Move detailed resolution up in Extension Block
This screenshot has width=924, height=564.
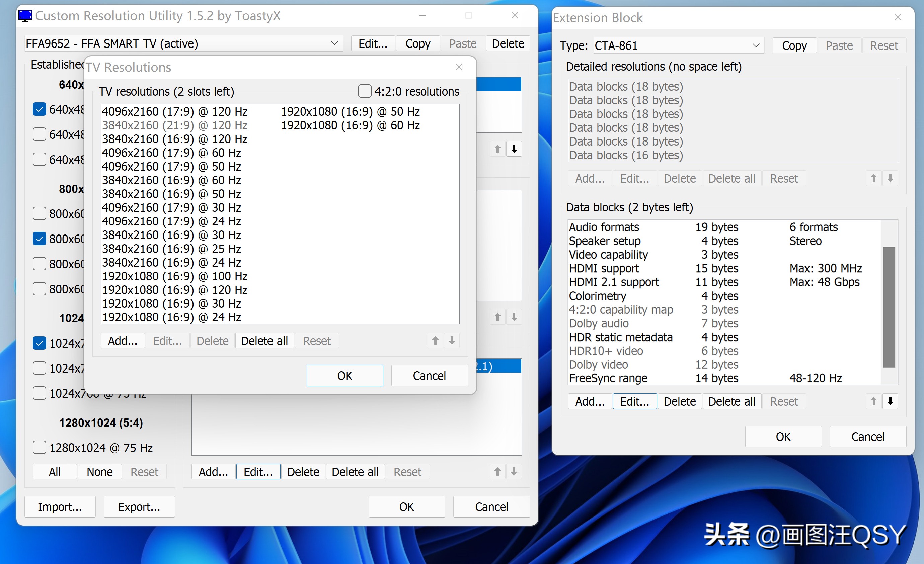(873, 178)
